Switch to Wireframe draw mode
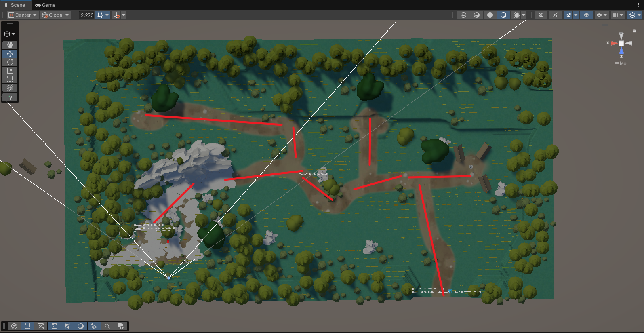Image resolution: width=644 pixels, height=333 pixels. click(x=463, y=15)
